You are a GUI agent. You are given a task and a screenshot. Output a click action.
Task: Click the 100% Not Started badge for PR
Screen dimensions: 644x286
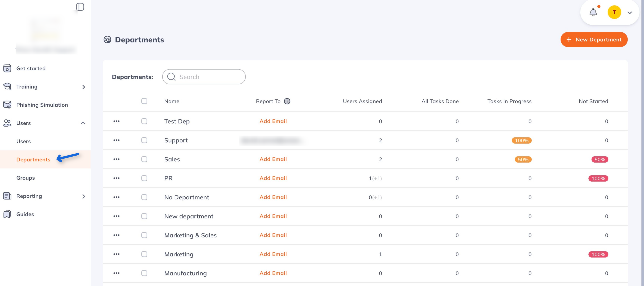[598, 178]
